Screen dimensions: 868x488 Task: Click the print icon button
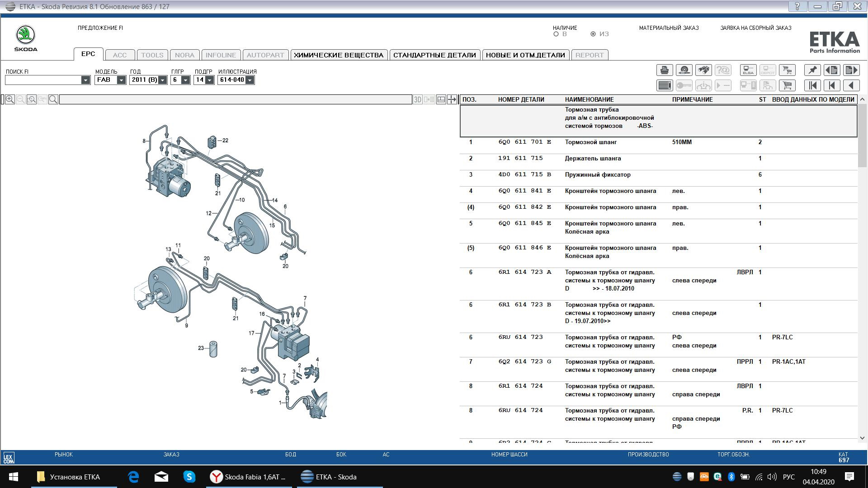click(664, 70)
